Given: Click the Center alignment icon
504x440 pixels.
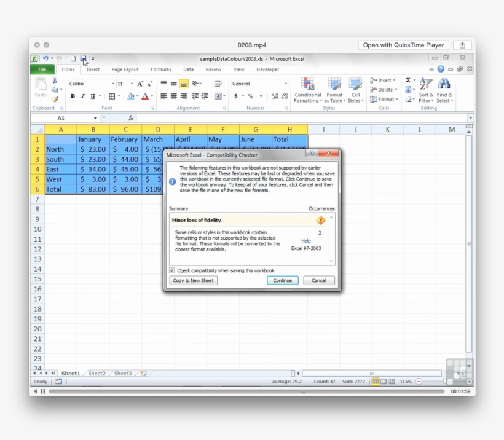Looking at the screenshot, I should tap(173, 96).
